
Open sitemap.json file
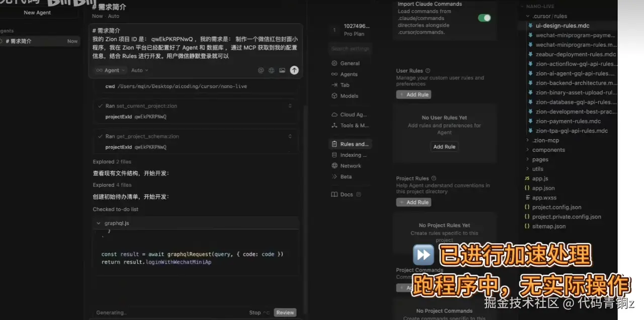[548, 226]
